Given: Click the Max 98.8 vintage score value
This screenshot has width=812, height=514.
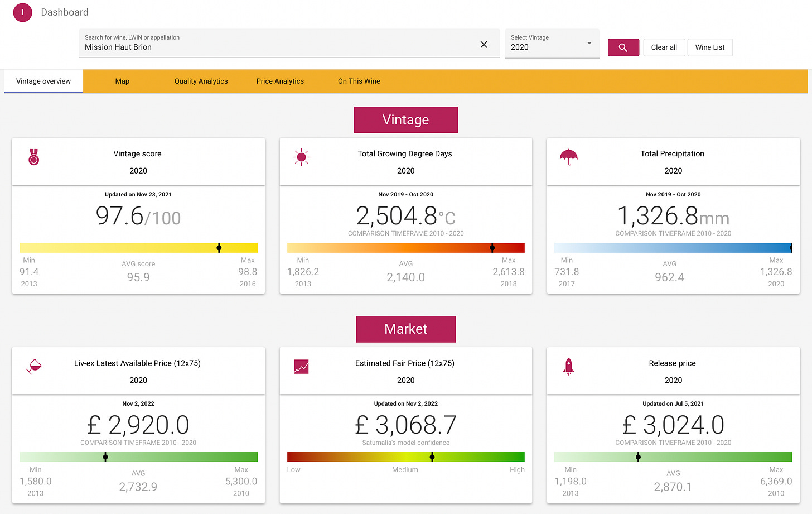Looking at the screenshot, I should [248, 272].
